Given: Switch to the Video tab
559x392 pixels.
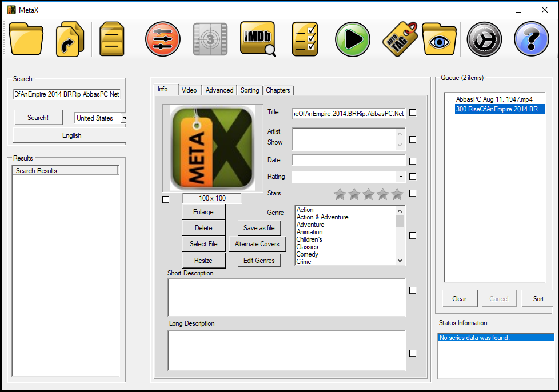Looking at the screenshot, I should tap(189, 90).
